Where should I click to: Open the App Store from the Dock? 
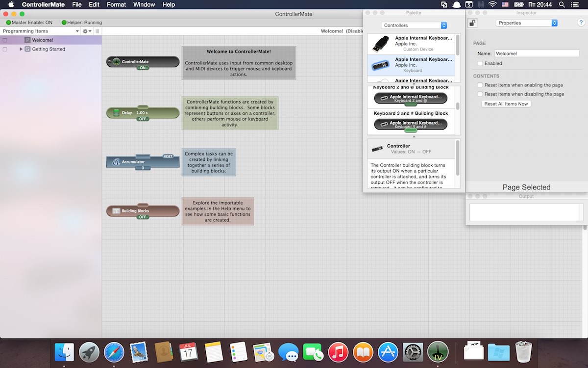tap(388, 352)
